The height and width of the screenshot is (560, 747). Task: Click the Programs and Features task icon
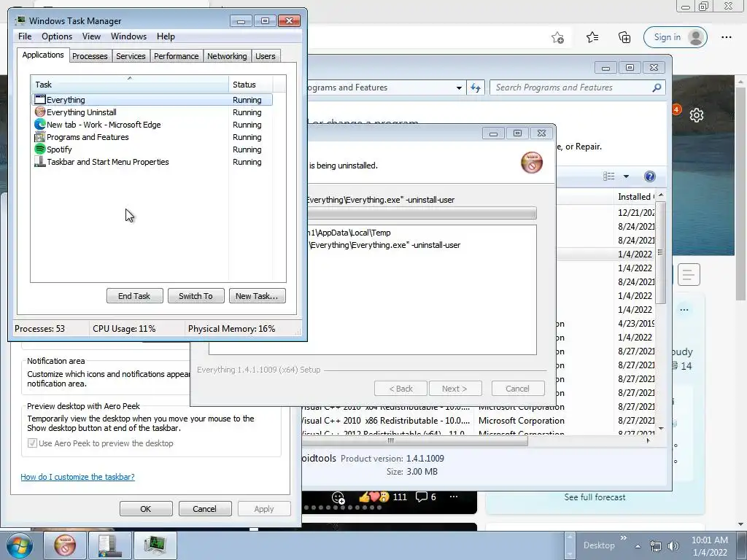pos(40,136)
